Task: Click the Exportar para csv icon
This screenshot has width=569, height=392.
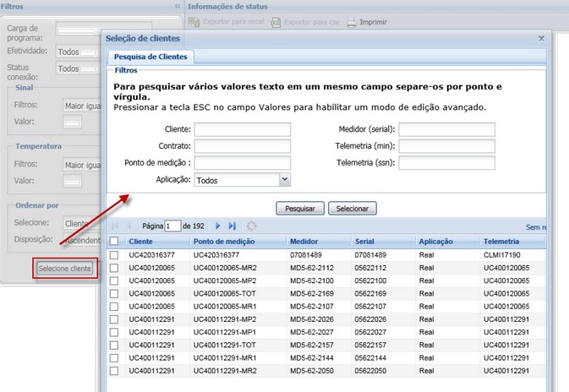Action: (x=276, y=22)
